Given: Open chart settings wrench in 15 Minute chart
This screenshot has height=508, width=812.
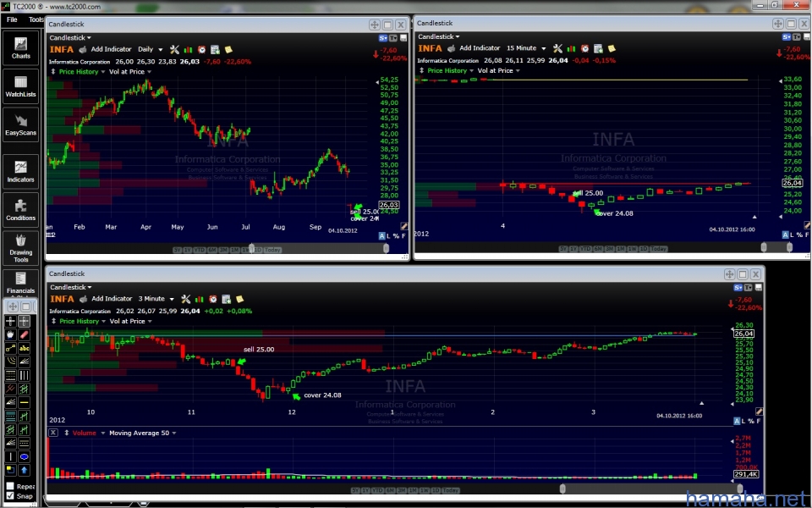Looking at the screenshot, I should pos(557,49).
